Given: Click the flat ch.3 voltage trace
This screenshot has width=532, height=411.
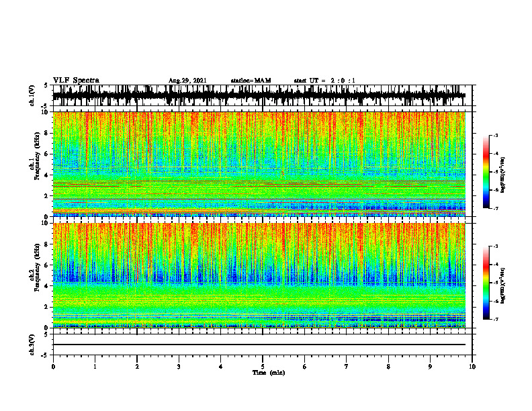Looking at the screenshot, I should point(259,345).
